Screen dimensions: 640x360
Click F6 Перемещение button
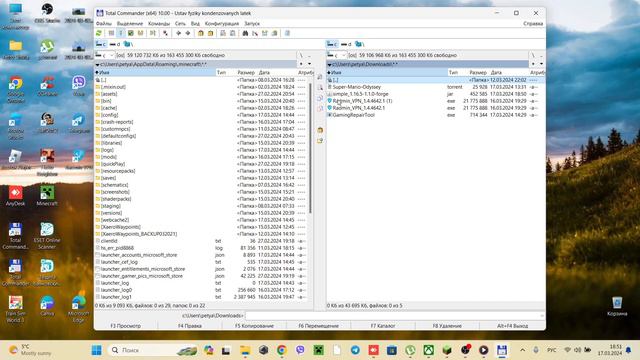(318, 326)
